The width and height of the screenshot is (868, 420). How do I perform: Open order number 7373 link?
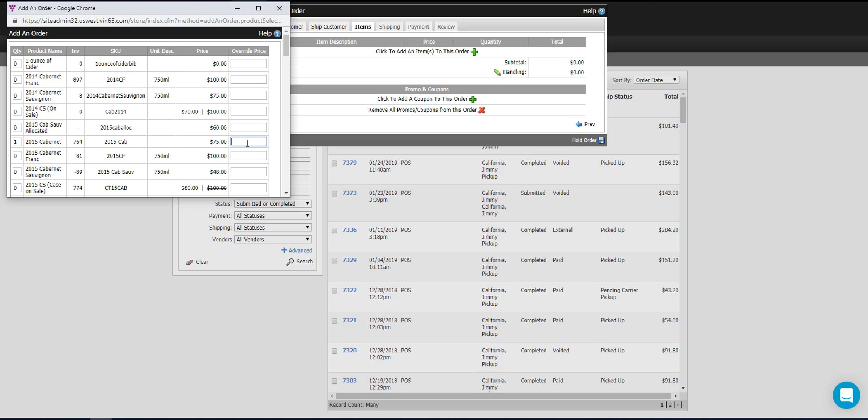click(349, 193)
